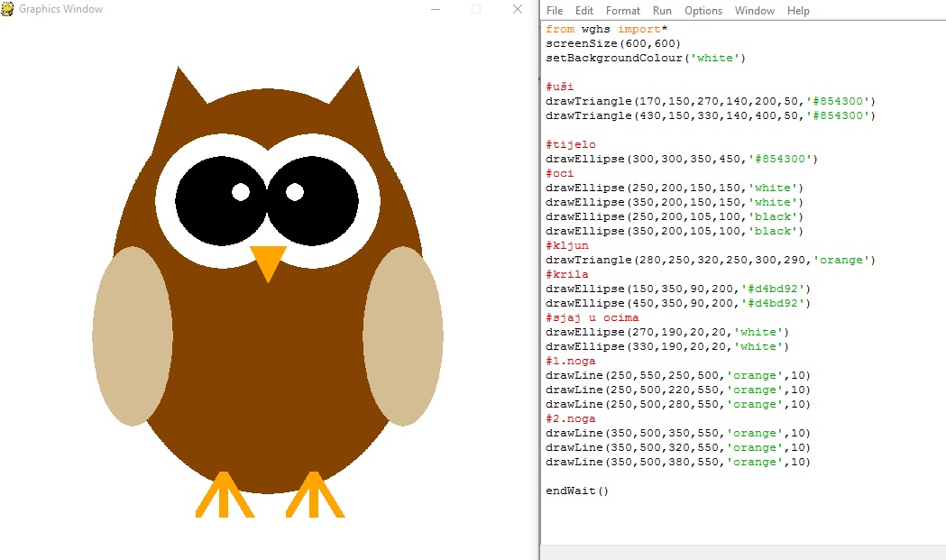
Task: Click the drawTriangle line starting with 430,150
Action: click(710, 115)
